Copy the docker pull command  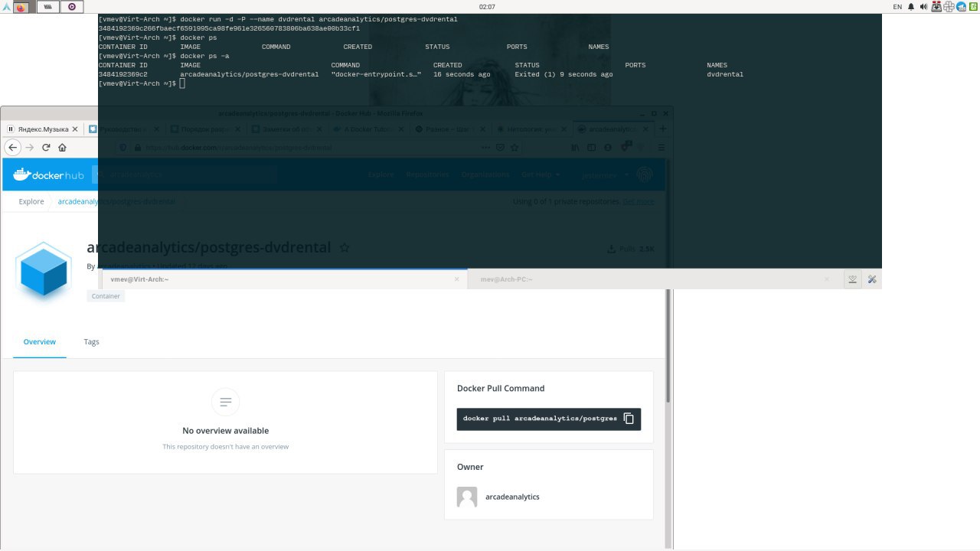click(629, 419)
